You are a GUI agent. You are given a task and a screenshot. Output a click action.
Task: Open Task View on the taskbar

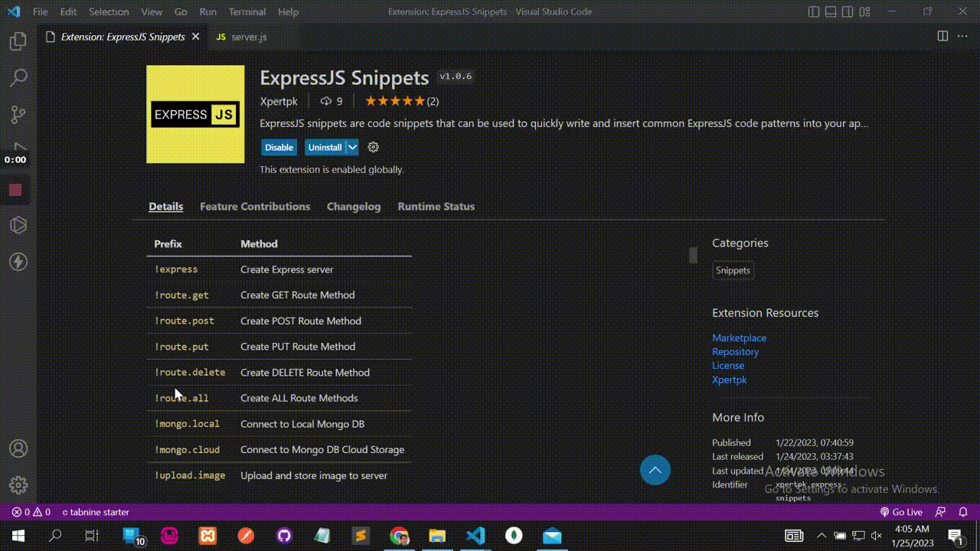(x=92, y=536)
